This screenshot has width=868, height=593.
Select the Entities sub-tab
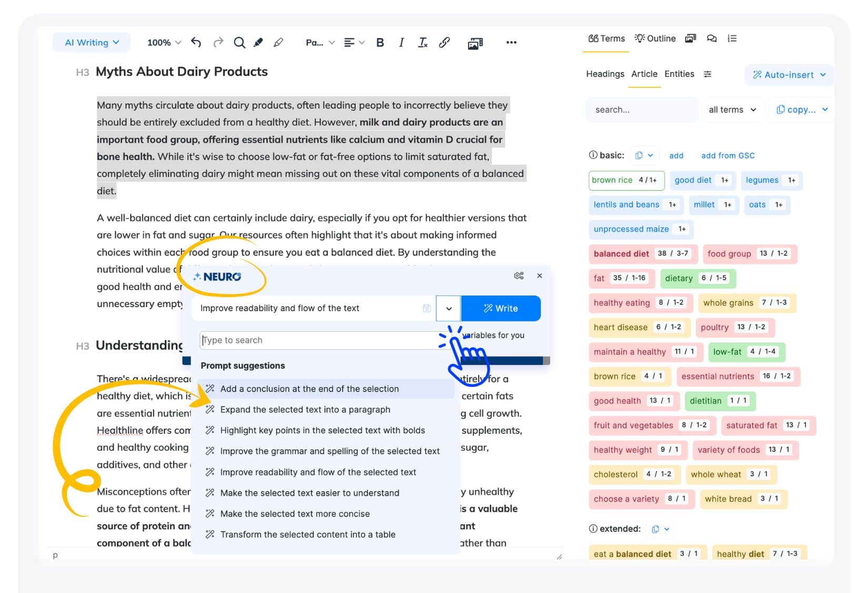coord(679,74)
